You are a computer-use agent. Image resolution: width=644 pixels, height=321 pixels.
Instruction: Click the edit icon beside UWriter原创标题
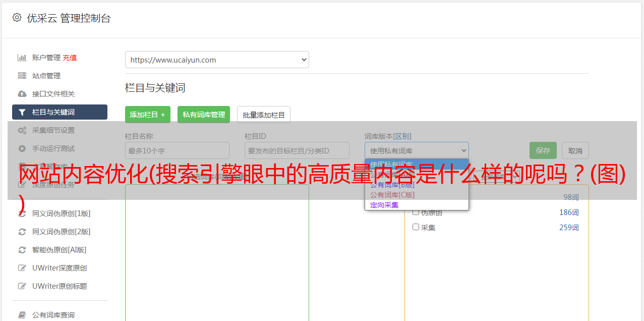22,286
